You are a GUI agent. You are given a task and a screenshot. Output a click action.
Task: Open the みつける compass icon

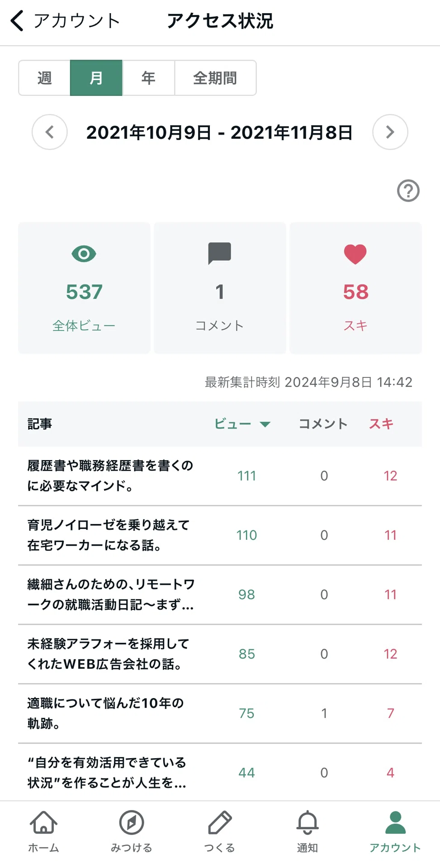click(x=132, y=822)
